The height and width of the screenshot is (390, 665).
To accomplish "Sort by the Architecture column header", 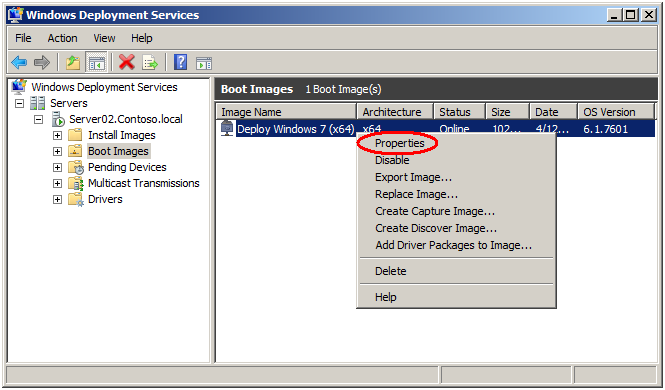I will point(394,112).
